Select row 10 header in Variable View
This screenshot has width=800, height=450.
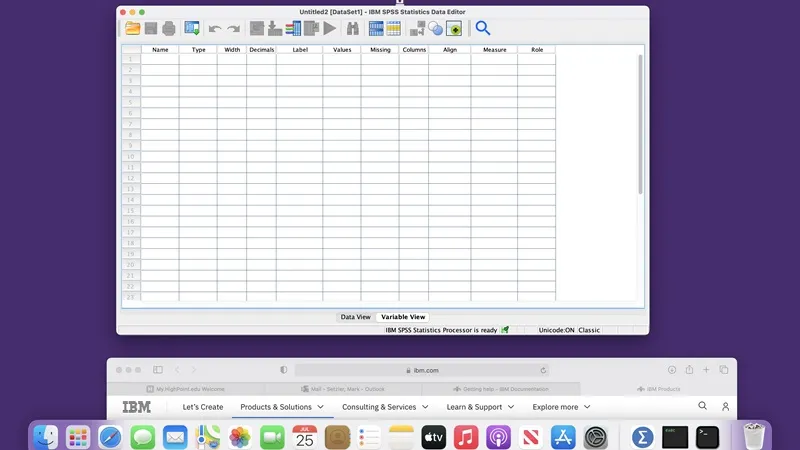tap(131, 157)
